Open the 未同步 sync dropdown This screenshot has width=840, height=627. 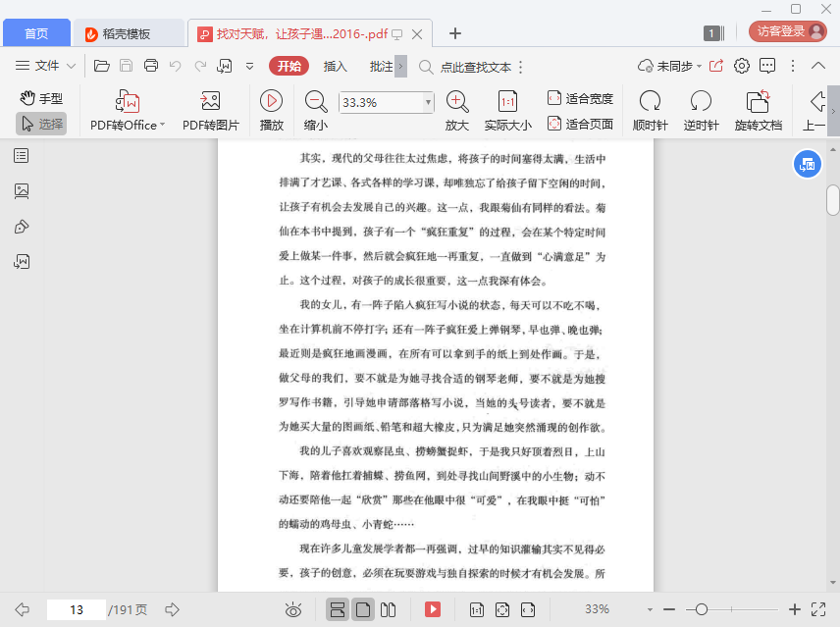[669, 66]
